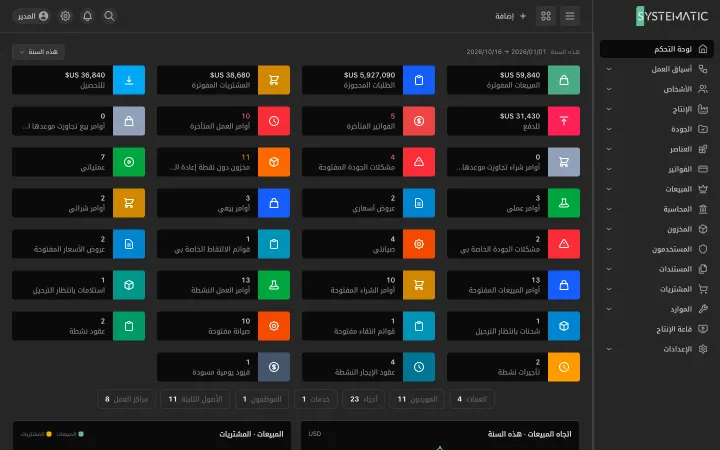Viewport: 720px width, 450px height.
Task: Click the cube icon of شحنات بانتظار الترحيل
Action: (564, 326)
